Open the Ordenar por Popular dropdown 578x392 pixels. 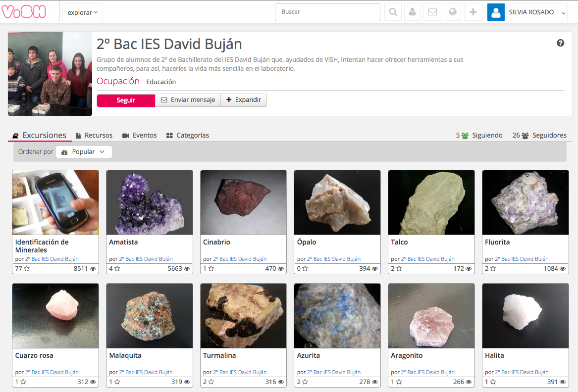(84, 152)
